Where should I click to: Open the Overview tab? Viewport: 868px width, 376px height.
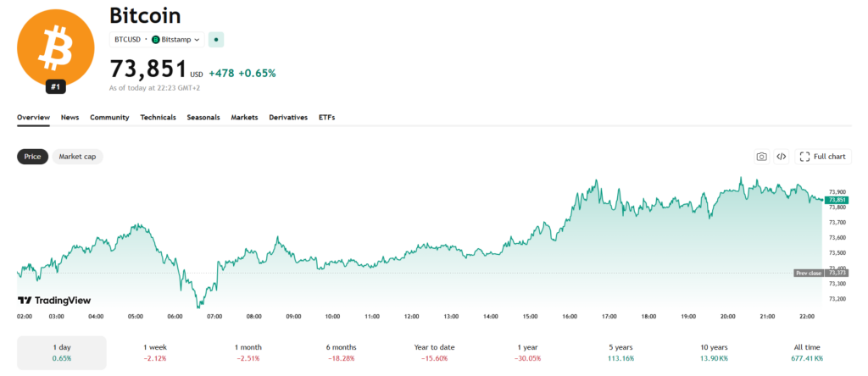click(33, 117)
